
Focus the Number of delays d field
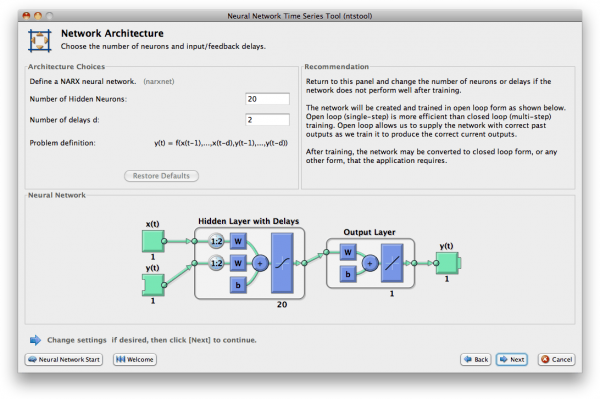pyautogui.click(x=267, y=120)
